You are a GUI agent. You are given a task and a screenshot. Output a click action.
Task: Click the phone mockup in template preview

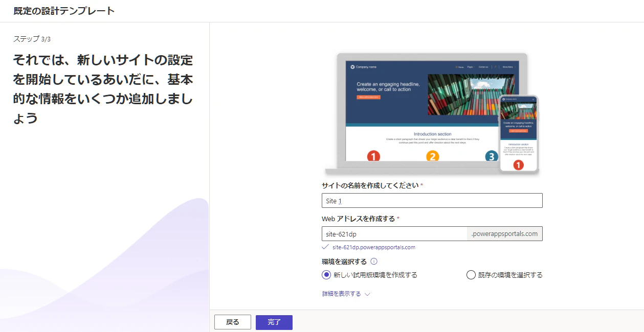pyautogui.click(x=519, y=134)
